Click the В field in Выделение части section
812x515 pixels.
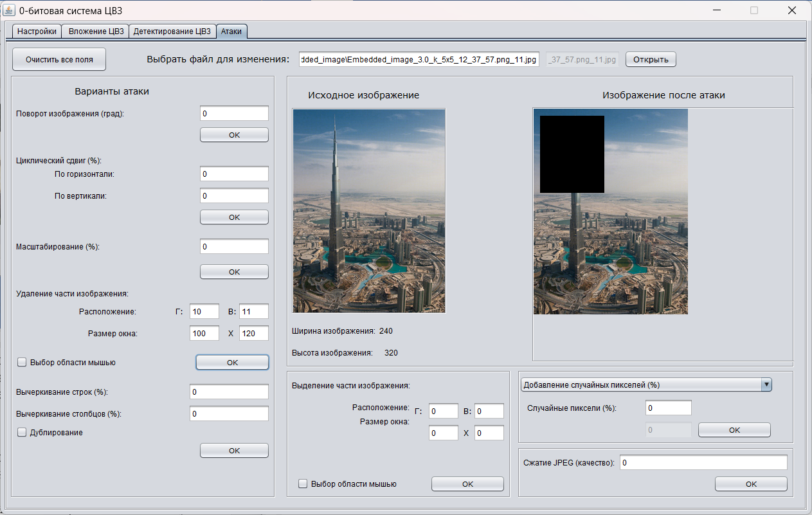tap(489, 411)
